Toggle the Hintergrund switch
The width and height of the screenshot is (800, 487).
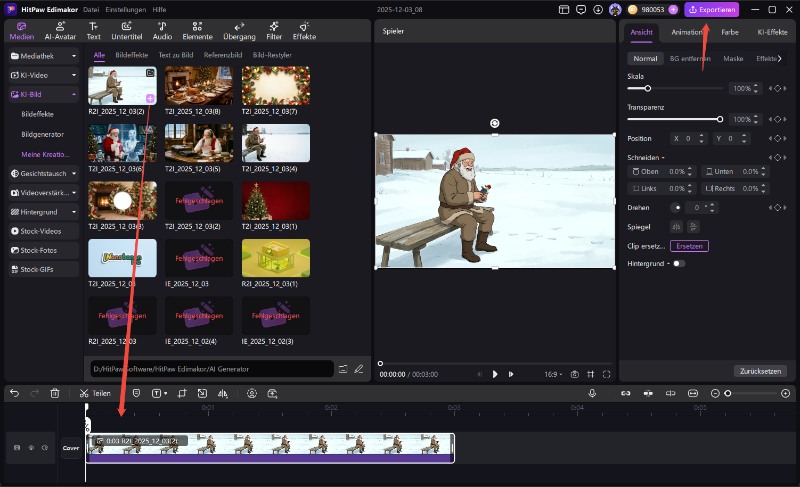click(x=679, y=264)
